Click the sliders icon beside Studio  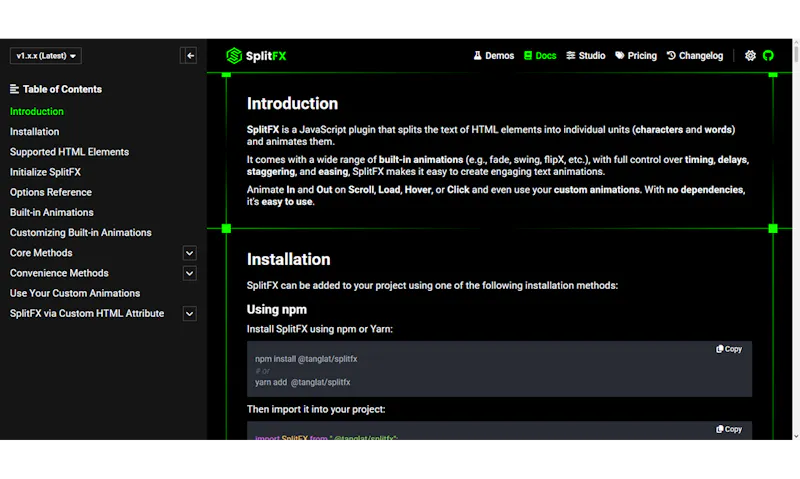(x=570, y=56)
